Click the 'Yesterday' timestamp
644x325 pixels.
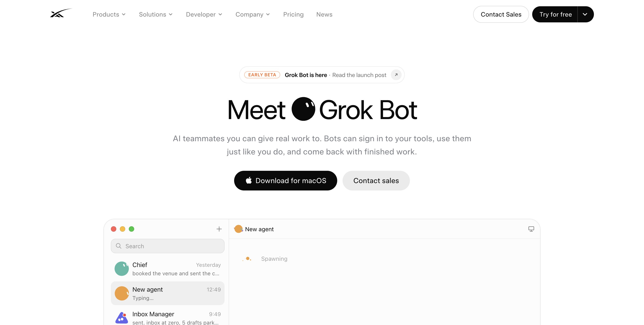pyautogui.click(x=208, y=265)
